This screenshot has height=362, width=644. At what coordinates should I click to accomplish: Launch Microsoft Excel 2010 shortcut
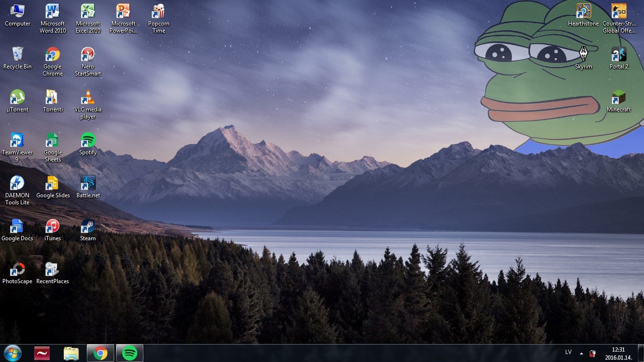click(x=88, y=18)
